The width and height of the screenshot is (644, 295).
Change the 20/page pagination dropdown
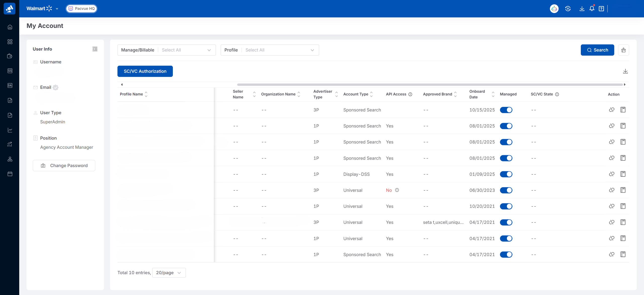tap(169, 273)
